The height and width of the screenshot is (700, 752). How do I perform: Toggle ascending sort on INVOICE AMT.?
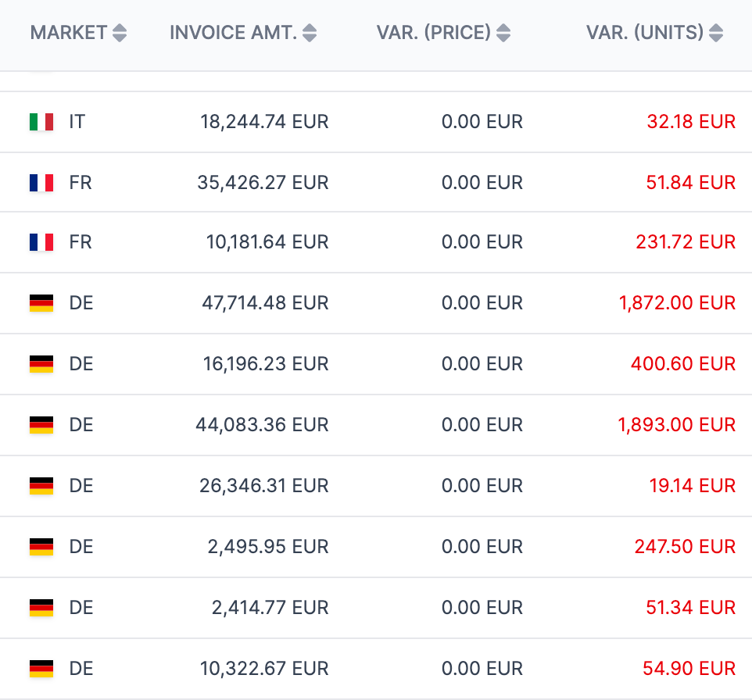(310, 29)
